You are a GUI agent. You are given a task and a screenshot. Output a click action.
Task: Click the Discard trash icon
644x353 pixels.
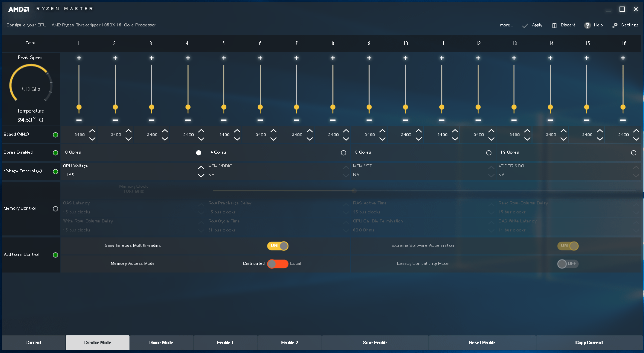(x=554, y=25)
